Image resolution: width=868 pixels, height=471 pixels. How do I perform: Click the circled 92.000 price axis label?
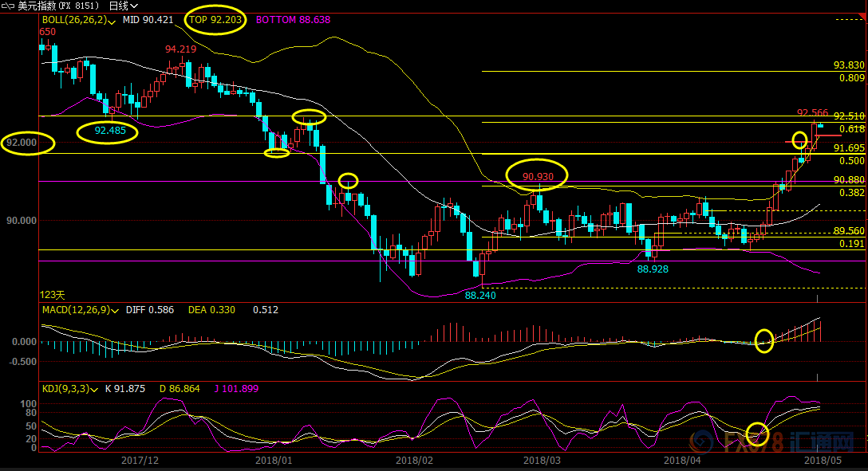24,143
